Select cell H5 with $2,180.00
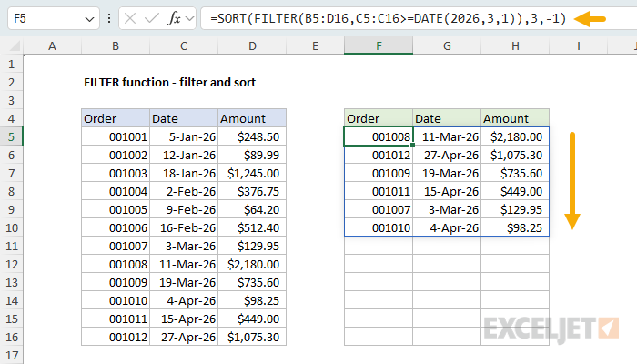The image size is (637, 364). coord(515,136)
